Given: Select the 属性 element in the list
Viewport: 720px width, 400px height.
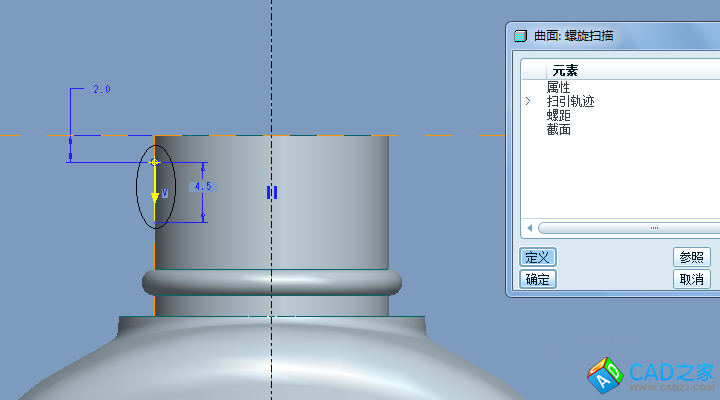Looking at the screenshot, I should point(558,88).
